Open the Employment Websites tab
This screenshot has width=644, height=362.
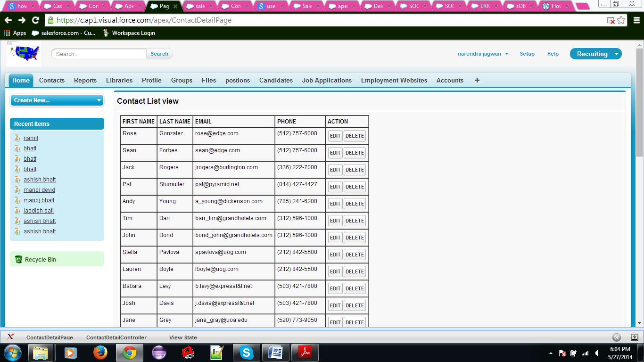pos(394,81)
